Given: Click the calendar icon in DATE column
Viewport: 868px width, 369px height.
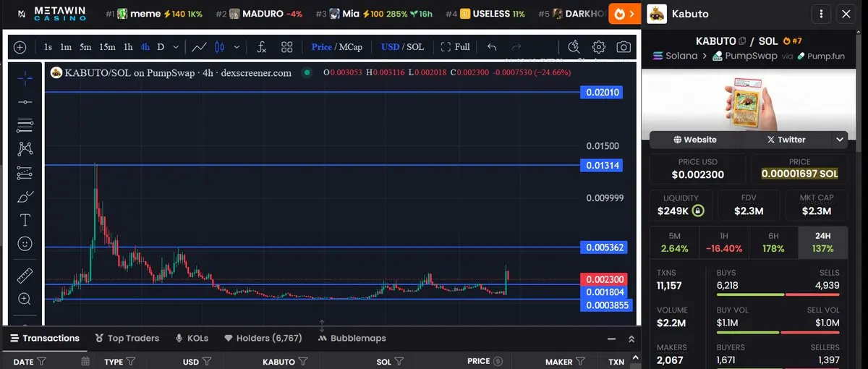Looking at the screenshot, I should pyautogui.click(x=85, y=361).
